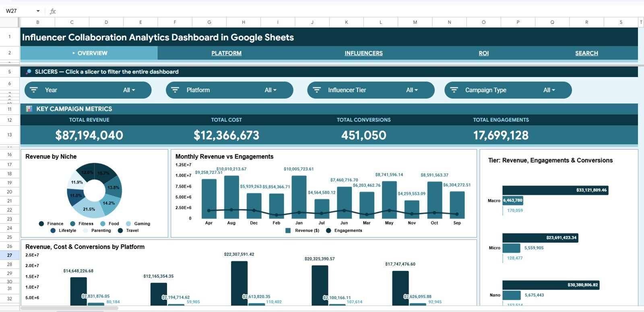Switch to the OVERVIEW tab
This screenshot has height=312, width=644.
89,53
